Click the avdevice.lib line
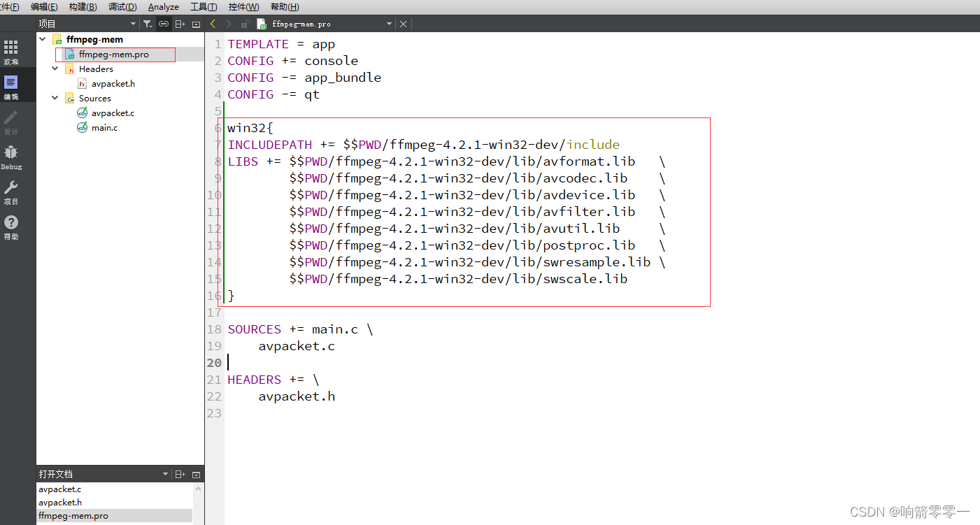 477,195
